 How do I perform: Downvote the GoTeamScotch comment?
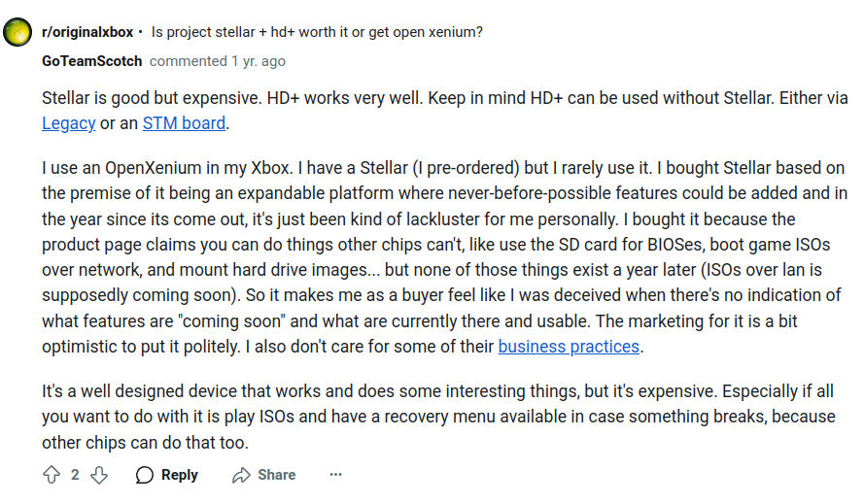[x=99, y=475]
